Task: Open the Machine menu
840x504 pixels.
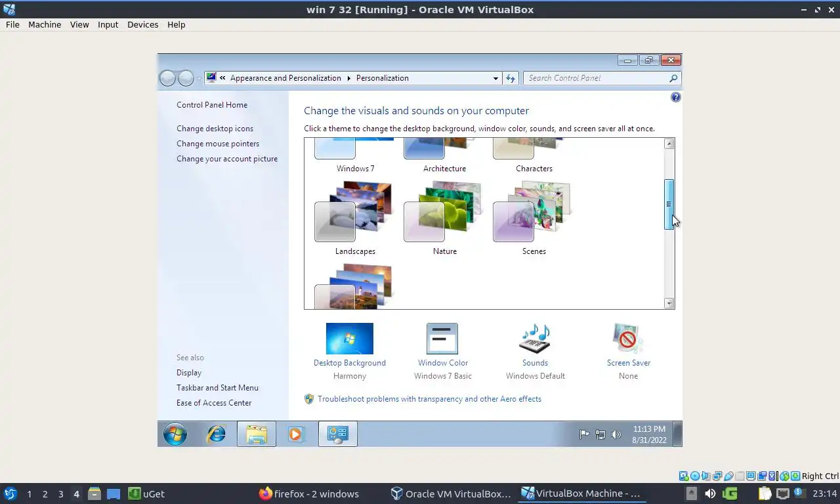Action: pyautogui.click(x=45, y=24)
